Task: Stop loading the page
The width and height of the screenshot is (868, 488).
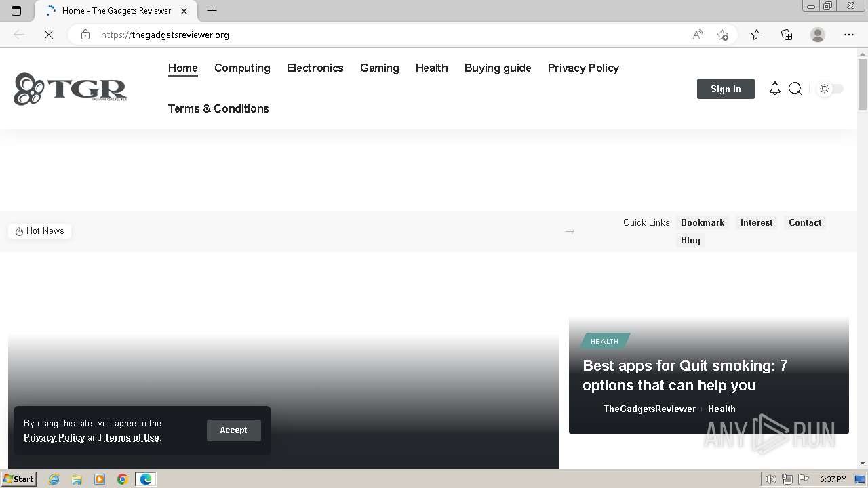Action: tap(49, 35)
